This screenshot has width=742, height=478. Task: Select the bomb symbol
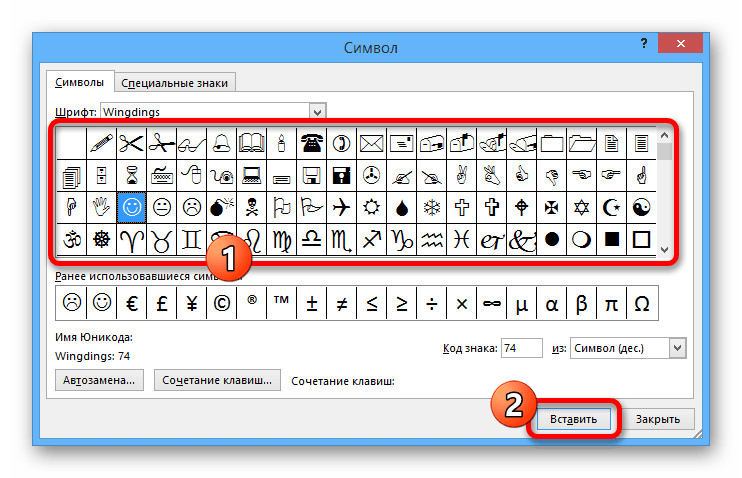221,207
